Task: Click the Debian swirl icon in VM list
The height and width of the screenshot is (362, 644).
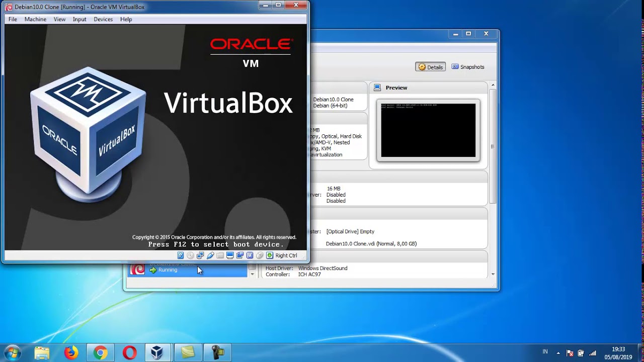Action: click(137, 269)
